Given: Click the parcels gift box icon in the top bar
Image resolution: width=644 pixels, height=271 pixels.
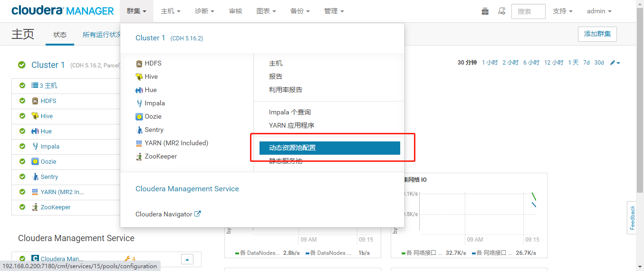Looking at the screenshot, I should tap(485, 11).
